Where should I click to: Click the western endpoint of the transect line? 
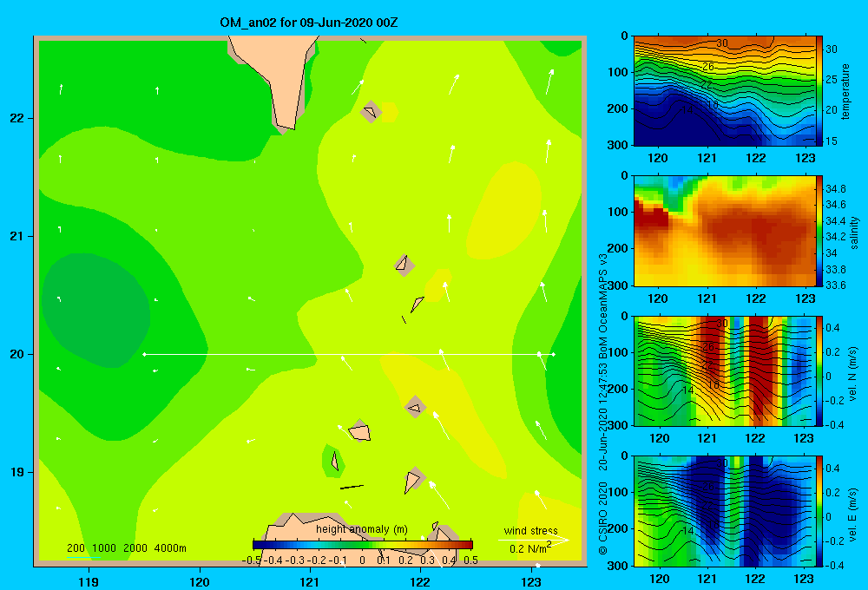[144, 354]
